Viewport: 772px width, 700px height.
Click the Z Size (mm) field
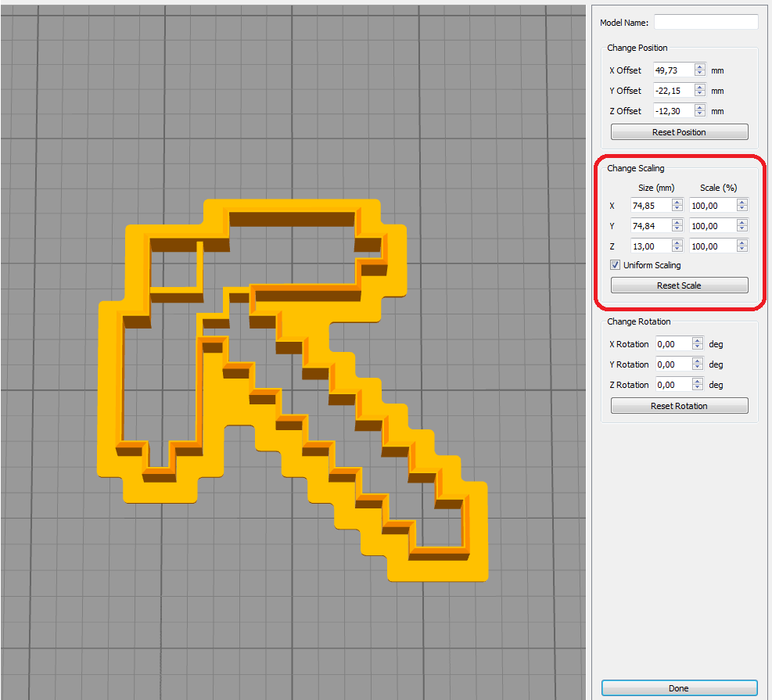point(651,246)
